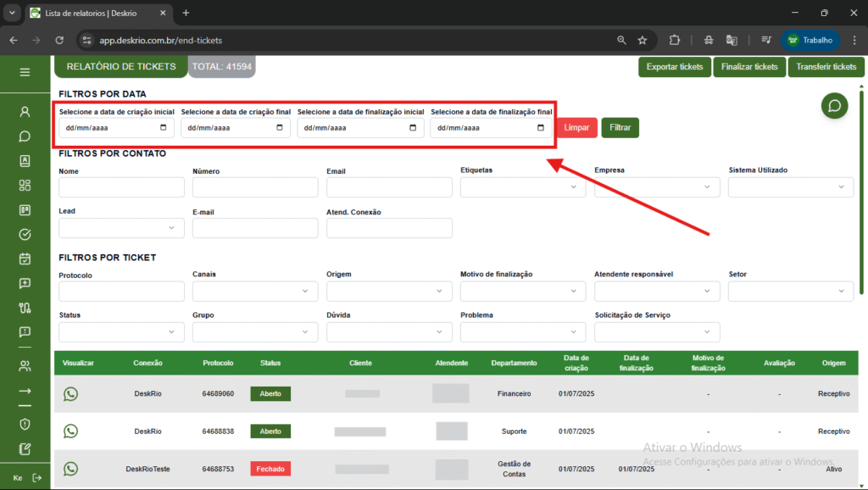This screenshot has height=490, width=868.
Task: Click the Finalizar tickets button
Action: (x=749, y=67)
